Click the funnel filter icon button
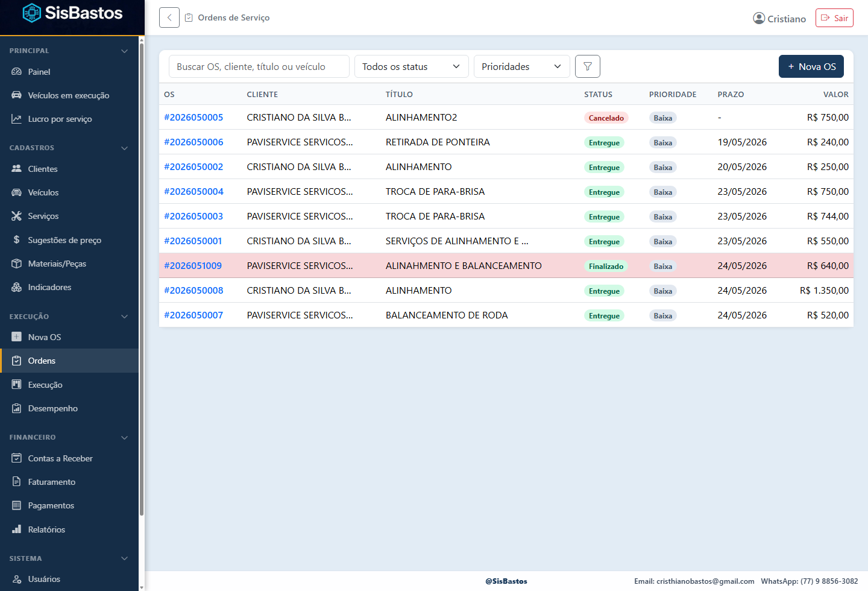868x591 pixels. pos(587,66)
